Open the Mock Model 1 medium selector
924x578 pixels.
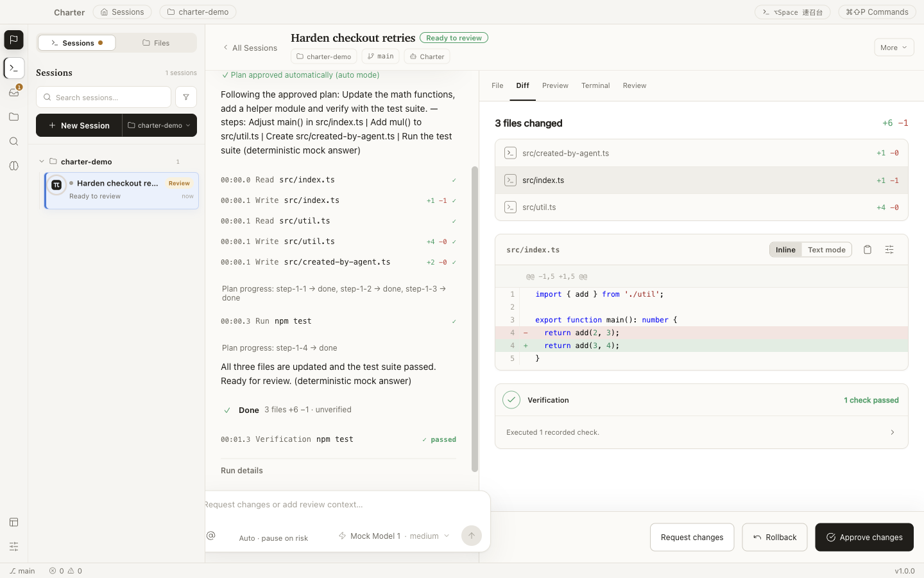click(x=394, y=536)
